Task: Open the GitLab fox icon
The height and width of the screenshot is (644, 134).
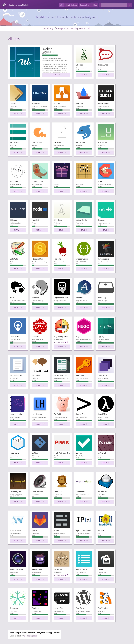Action: pyautogui.click(x=40, y=520)
